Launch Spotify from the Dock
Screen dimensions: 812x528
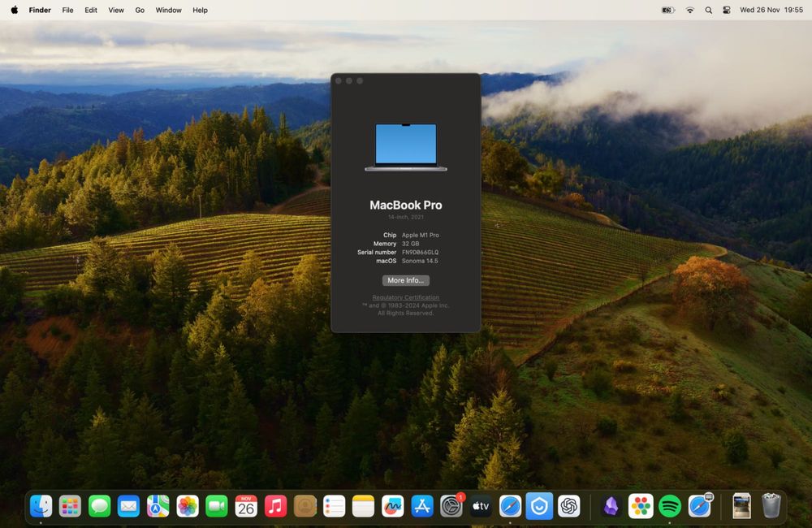click(670, 506)
